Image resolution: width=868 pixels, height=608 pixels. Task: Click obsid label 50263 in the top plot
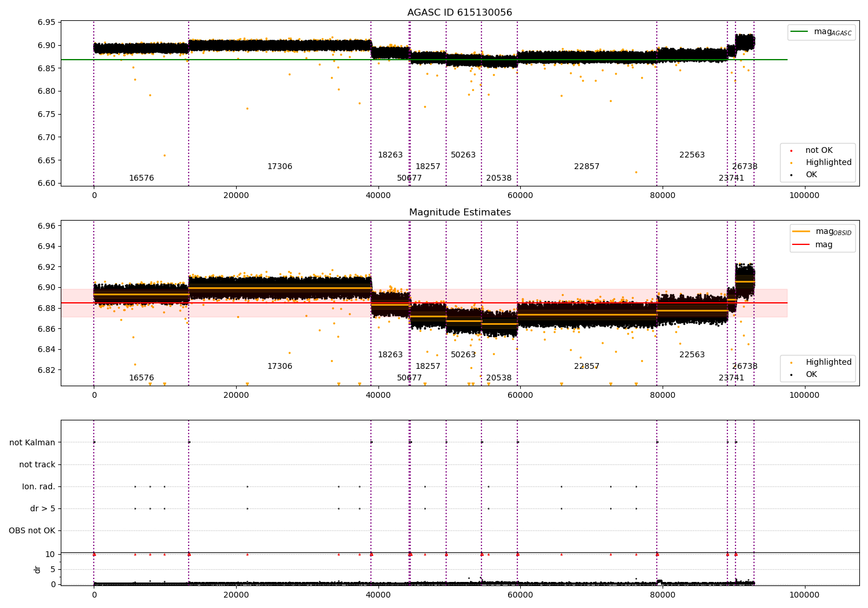point(463,155)
